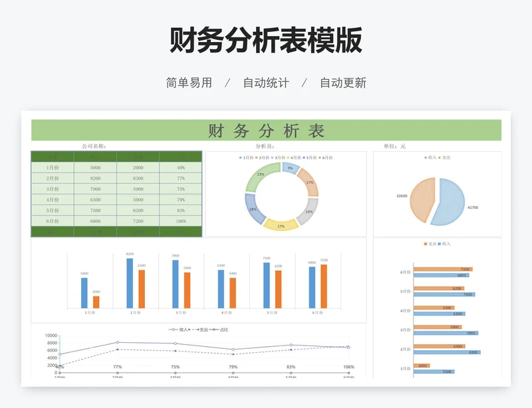Select the 简单易用 subtitle text
The height and width of the screenshot is (408, 532).
189,83
